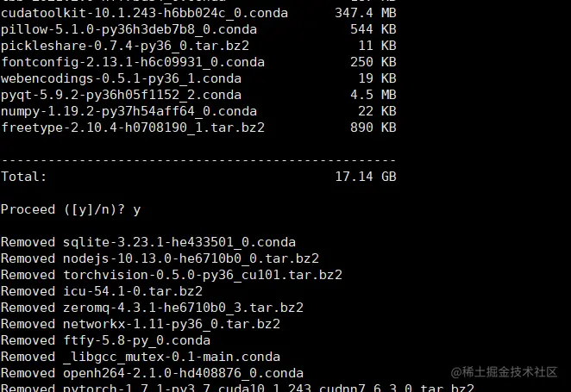Click the pickleshare-0.7.4 tar.bz2 entry

125,46
